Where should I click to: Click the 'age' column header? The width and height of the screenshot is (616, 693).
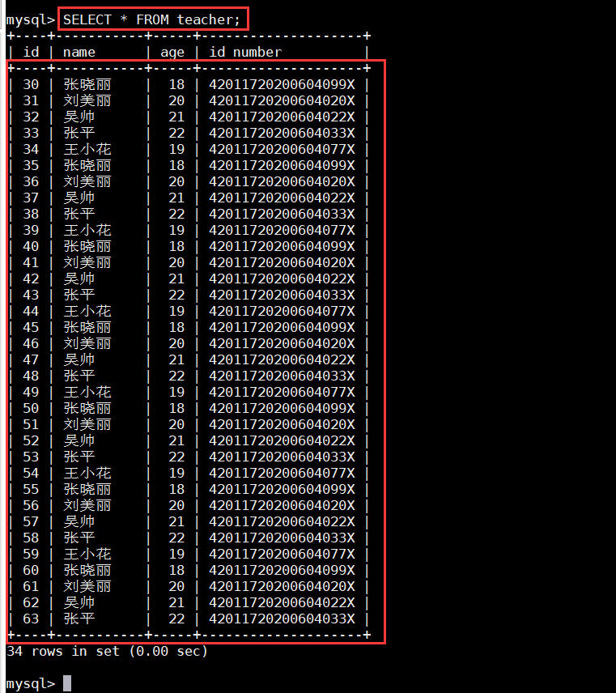tap(172, 53)
